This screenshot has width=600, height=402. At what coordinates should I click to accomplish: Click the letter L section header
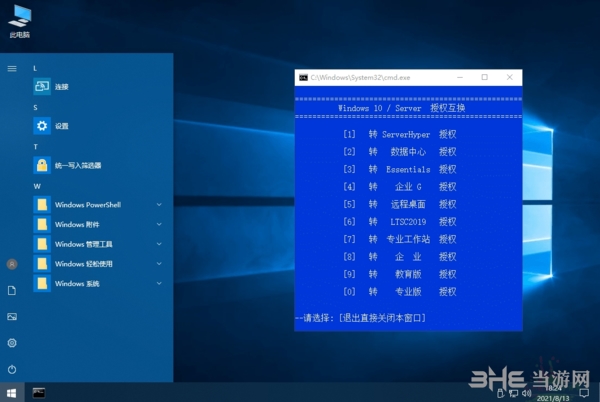[x=35, y=68]
